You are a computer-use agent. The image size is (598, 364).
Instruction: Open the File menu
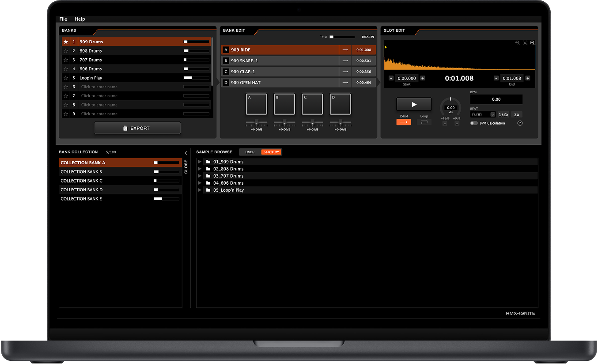coord(63,19)
